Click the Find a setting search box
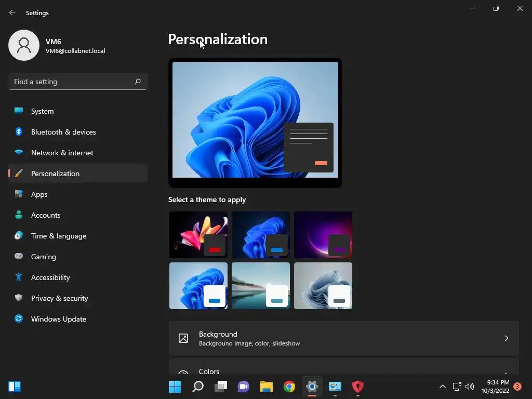This screenshot has height=399, width=532. pyautogui.click(x=78, y=82)
